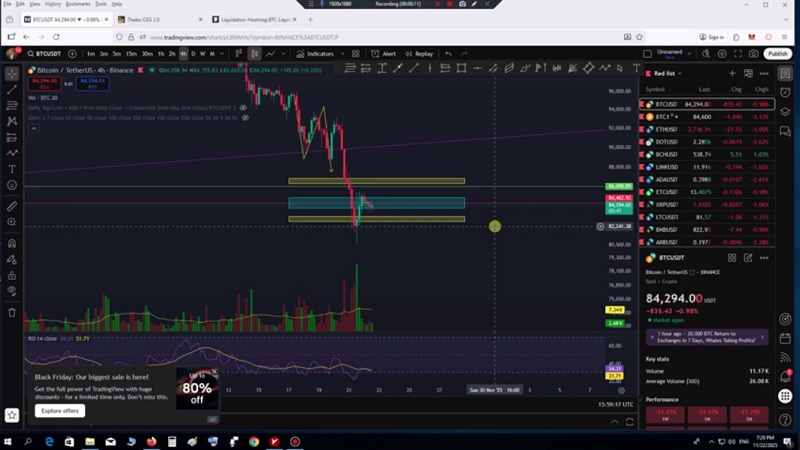Image resolution: width=800 pixels, height=450 pixels.
Task: Click the zoom in magnifier tool
Action: (12, 223)
